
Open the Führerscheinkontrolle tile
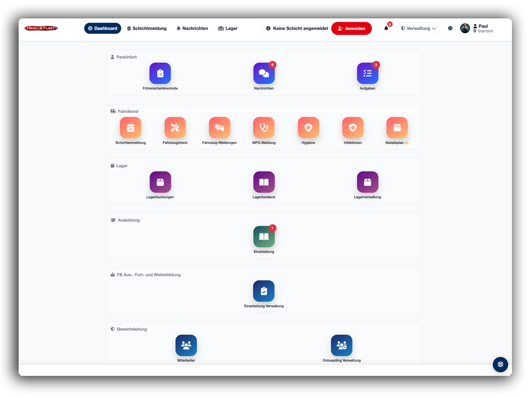pos(160,73)
